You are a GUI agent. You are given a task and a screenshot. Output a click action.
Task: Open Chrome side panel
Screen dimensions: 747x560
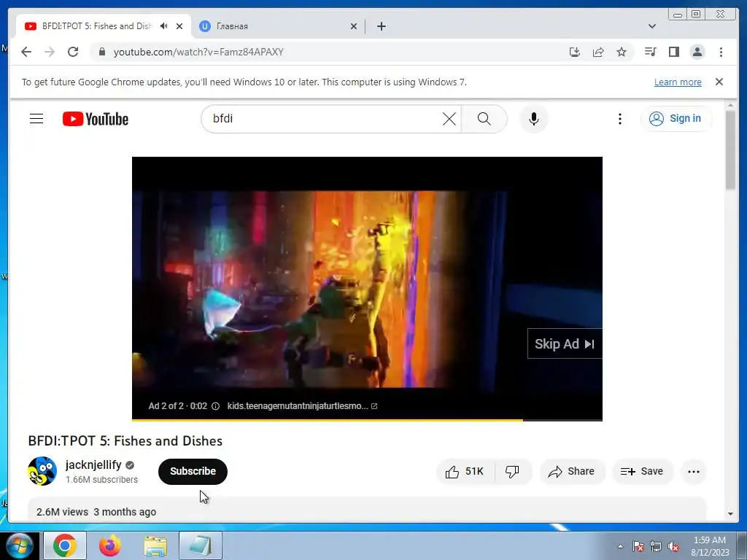(x=673, y=52)
